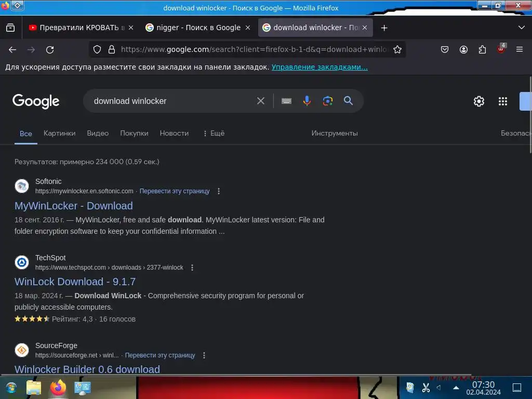
Task: Select the Картинки images tab
Action: [x=59, y=133]
